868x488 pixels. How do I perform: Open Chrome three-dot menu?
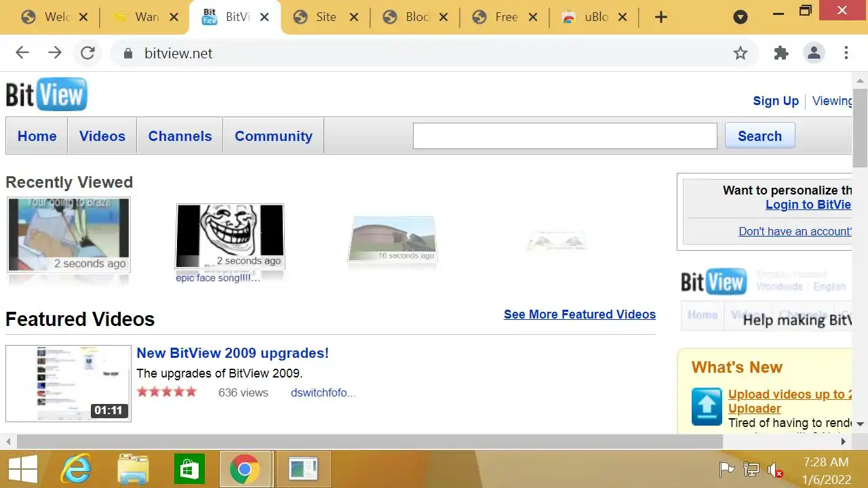[846, 53]
